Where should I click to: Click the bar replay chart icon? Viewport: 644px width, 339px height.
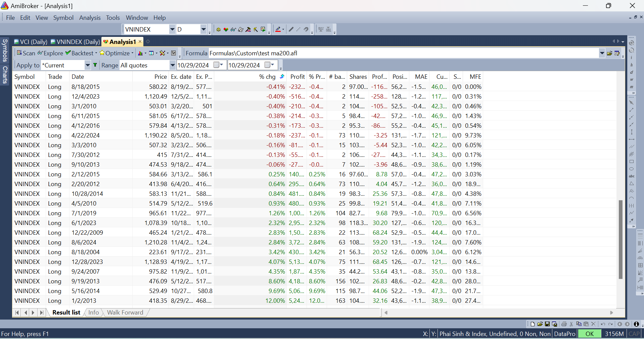coord(263,30)
